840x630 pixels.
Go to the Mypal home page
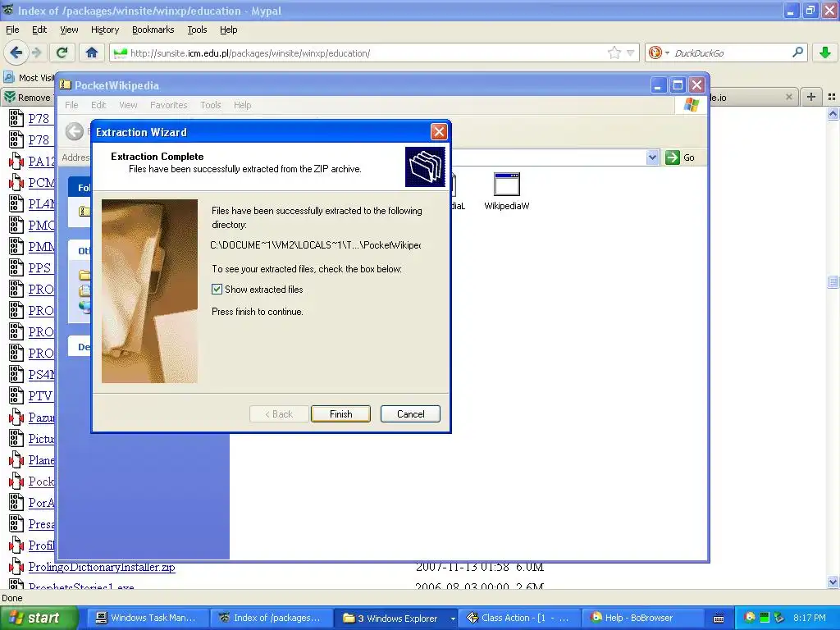[x=92, y=52]
